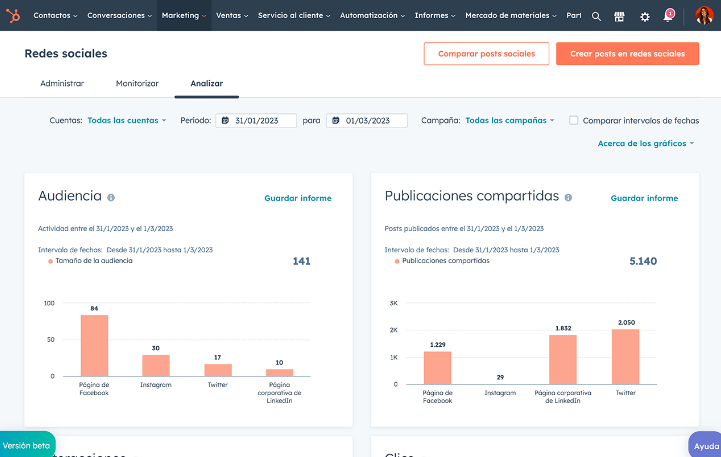This screenshot has height=457, width=721.
Task: Click Instagram posts value 29
Action: pyautogui.click(x=500, y=377)
